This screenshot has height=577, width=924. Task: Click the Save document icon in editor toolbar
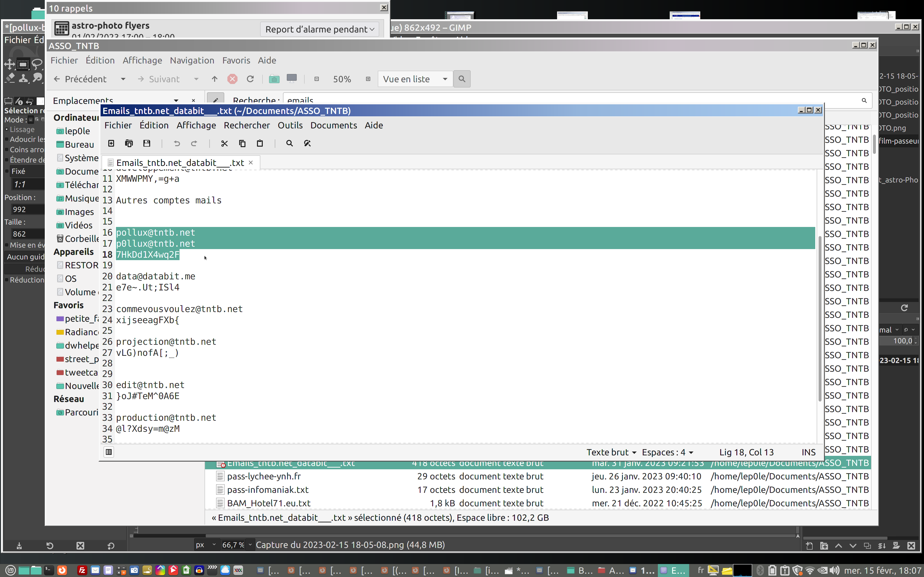(147, 143)
